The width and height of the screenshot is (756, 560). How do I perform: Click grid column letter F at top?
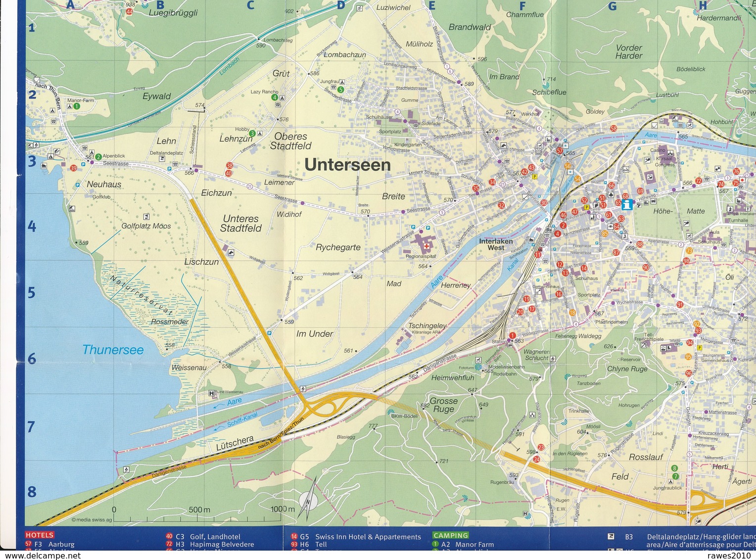522,6
